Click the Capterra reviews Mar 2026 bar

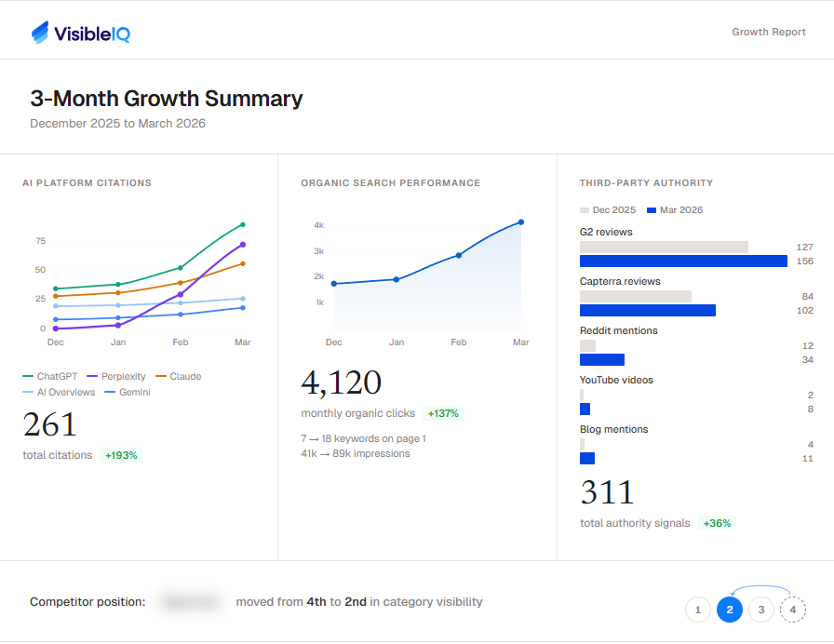[x=647, y=310]
